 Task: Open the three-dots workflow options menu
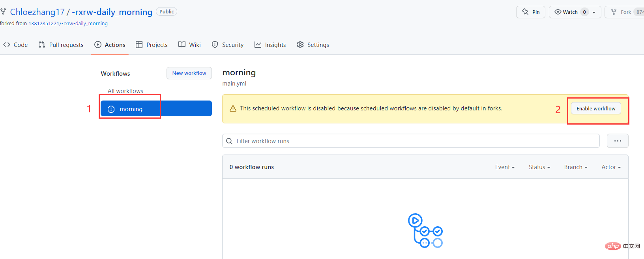618,141
